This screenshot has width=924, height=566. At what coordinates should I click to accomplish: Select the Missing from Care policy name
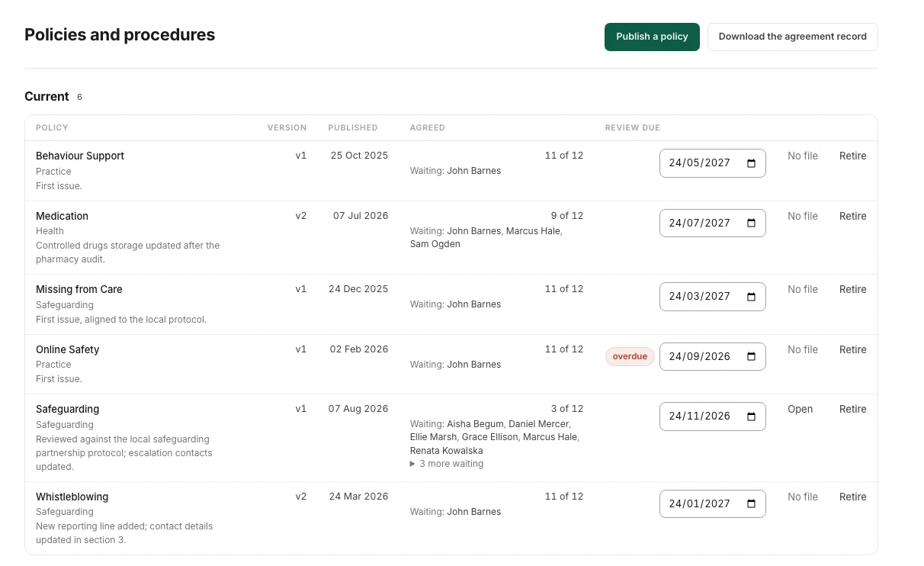[x=79, y=289]
